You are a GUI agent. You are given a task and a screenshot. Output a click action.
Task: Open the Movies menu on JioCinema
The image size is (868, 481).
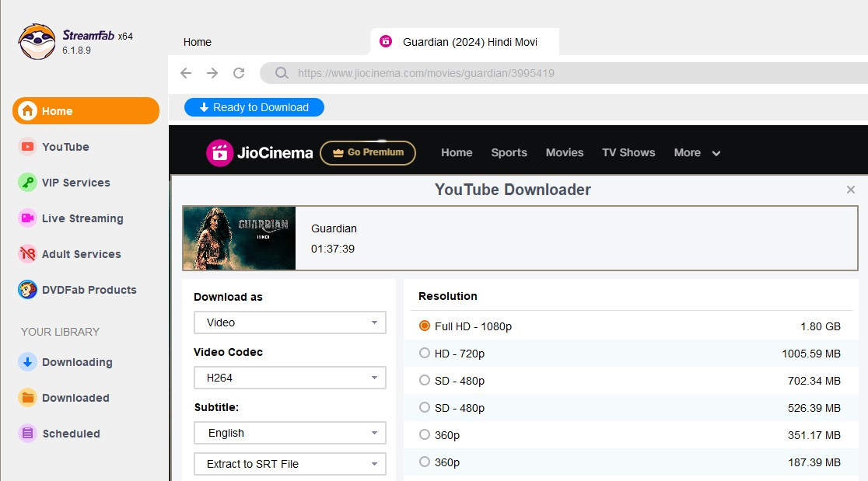coord(564,152)
